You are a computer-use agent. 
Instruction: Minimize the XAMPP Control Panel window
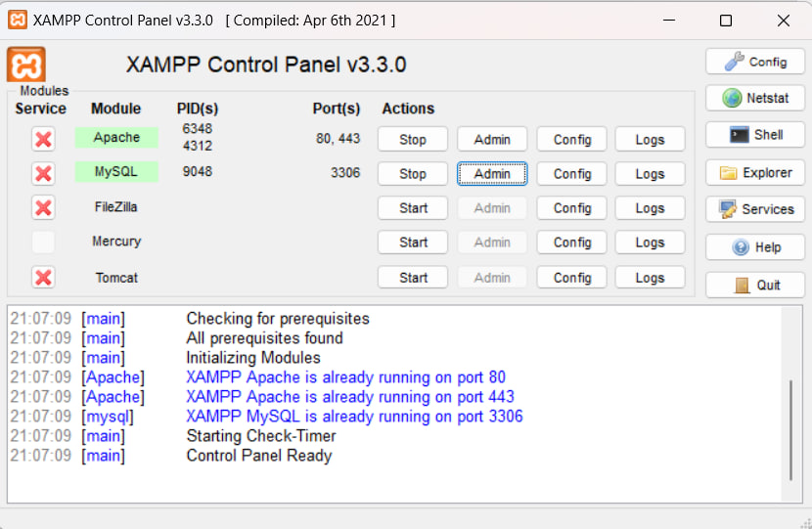(x=669, y=21)
